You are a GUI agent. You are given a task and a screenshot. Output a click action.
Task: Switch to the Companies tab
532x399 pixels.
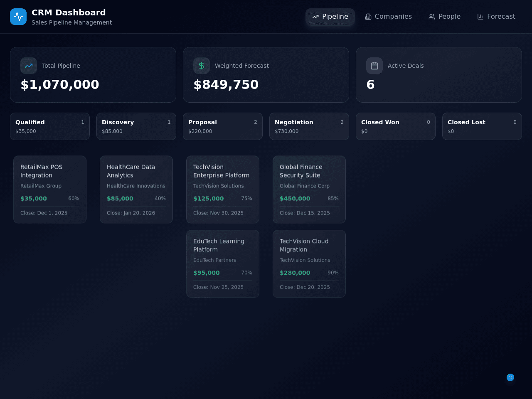click(388, 17)
